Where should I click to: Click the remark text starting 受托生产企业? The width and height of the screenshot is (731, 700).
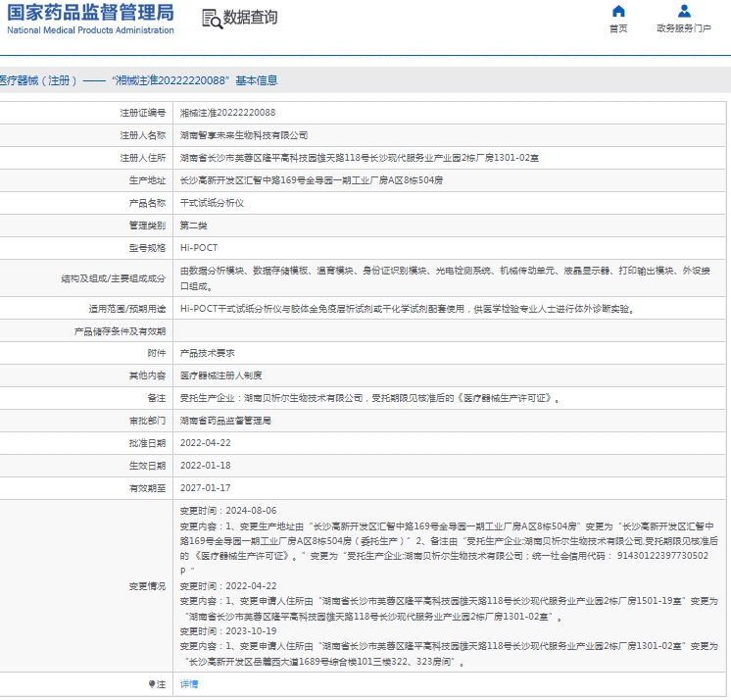click(369, 398)
